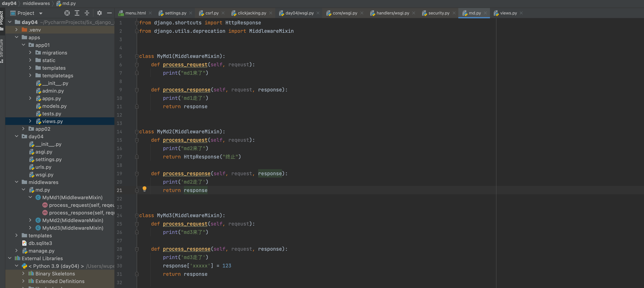Click the yellow lightbulb intention icon
The image size is (644, 288).
pyautogui.click(x=144, y=189)
